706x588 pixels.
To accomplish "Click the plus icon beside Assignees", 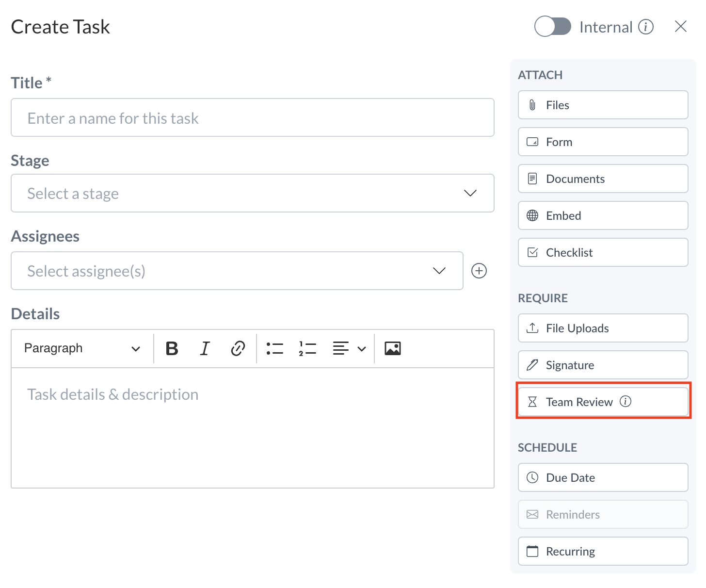I will 479,271.
